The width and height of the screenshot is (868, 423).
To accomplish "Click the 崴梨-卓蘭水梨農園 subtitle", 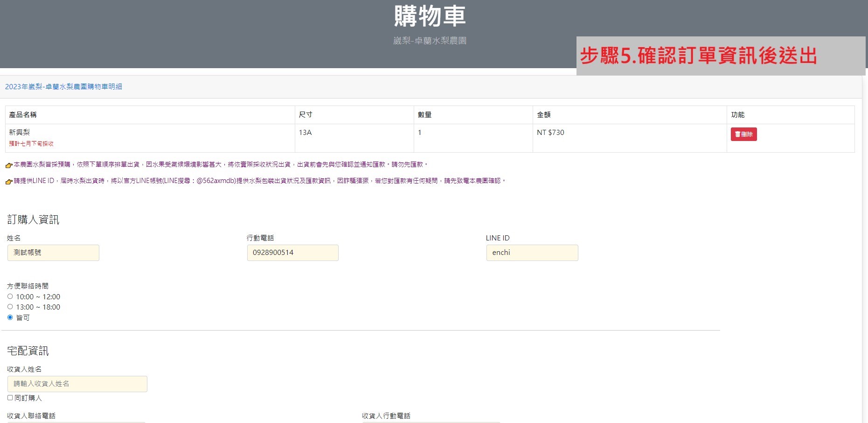I will pyautogui.click(x=430, y=41).
